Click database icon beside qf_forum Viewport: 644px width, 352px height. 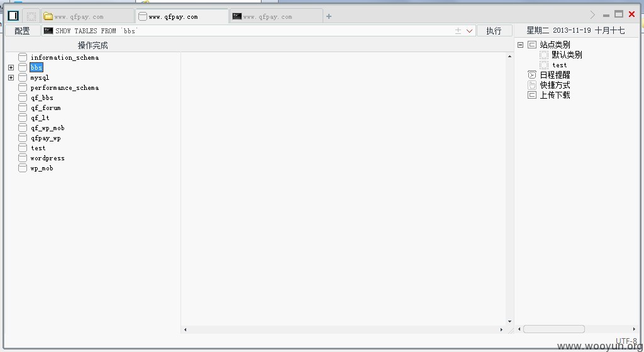(x=23, y=107)
